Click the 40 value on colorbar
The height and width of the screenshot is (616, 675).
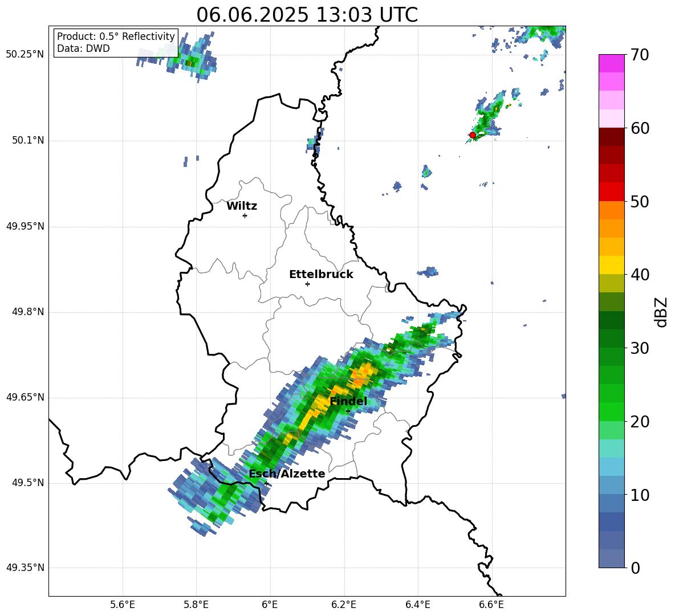click(x=640, y=275)
